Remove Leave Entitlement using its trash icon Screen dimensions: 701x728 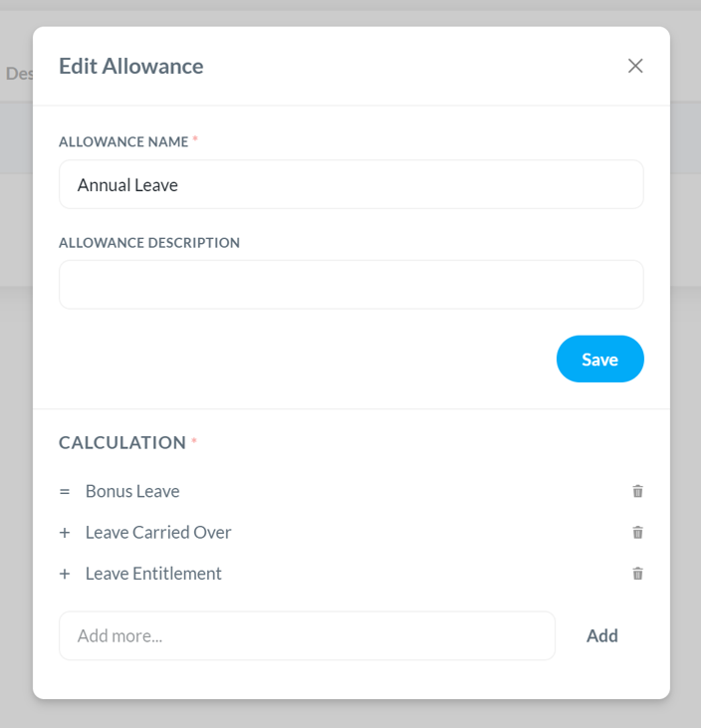point(638,574)
